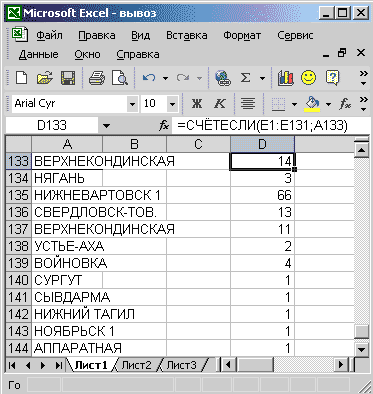Select column D header
This screenshot has height=394, width=373.
pos(262,144)
